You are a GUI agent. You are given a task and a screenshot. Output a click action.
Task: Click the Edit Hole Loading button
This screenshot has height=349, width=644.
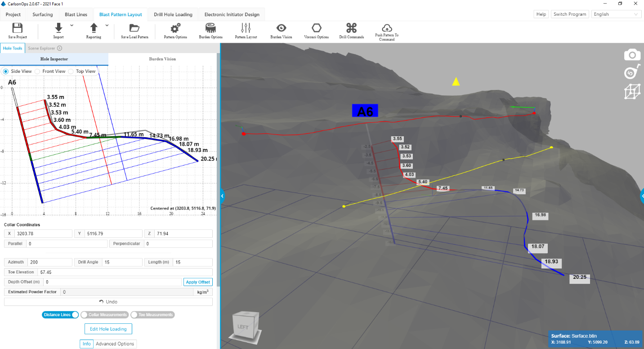108,329
